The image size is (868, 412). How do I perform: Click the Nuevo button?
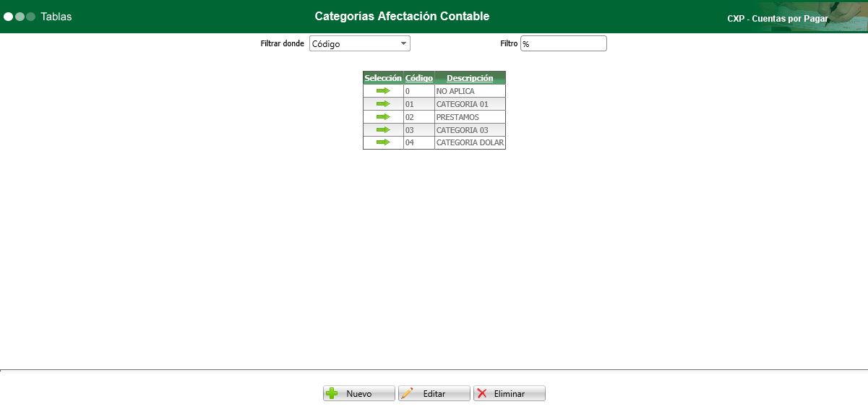tap(359, 393)
